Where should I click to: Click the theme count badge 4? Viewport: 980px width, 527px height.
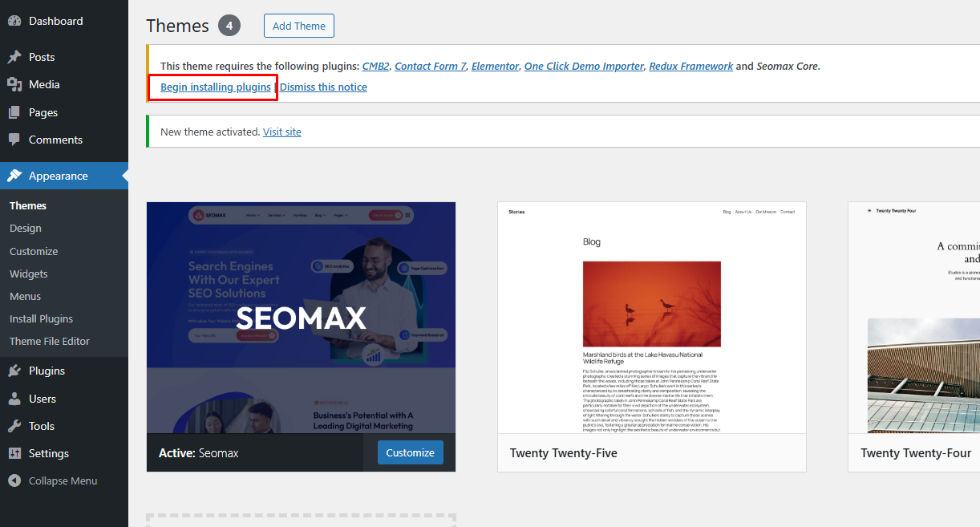pos(229,26)
